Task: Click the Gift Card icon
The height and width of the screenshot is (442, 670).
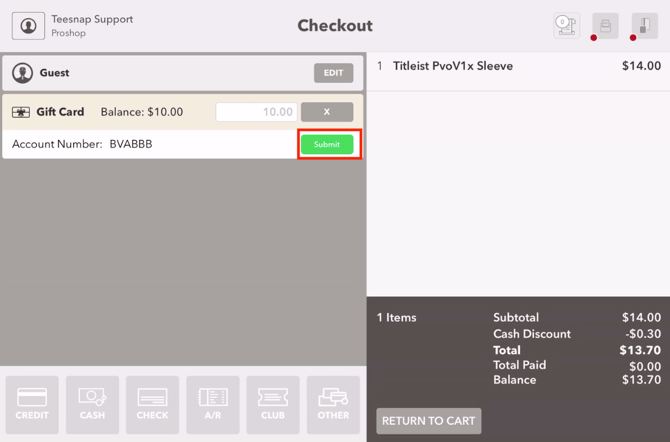Action: coord(21,112)
